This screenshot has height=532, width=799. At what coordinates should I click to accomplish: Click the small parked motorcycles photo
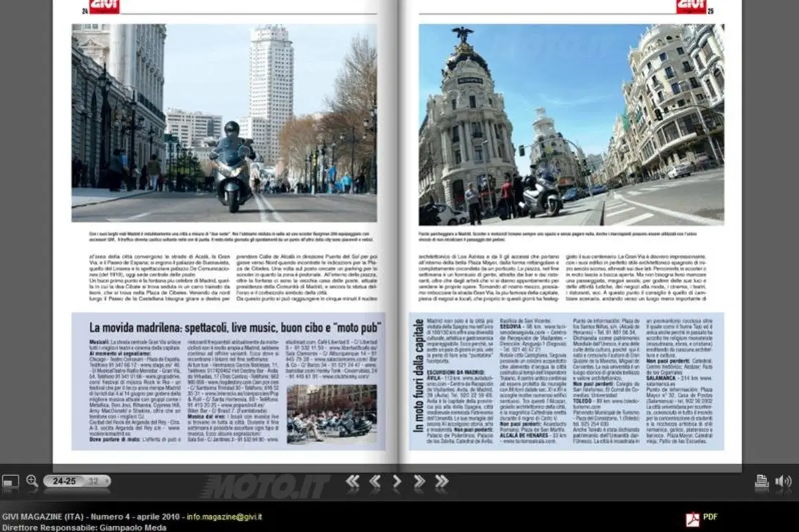pyautogui.click(x=332, y=414)
